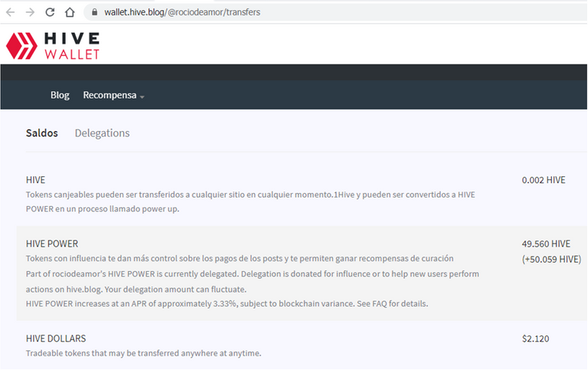Click the 'Tokens con influencia' description line
The image size is (588, 370).
[240, 259]
